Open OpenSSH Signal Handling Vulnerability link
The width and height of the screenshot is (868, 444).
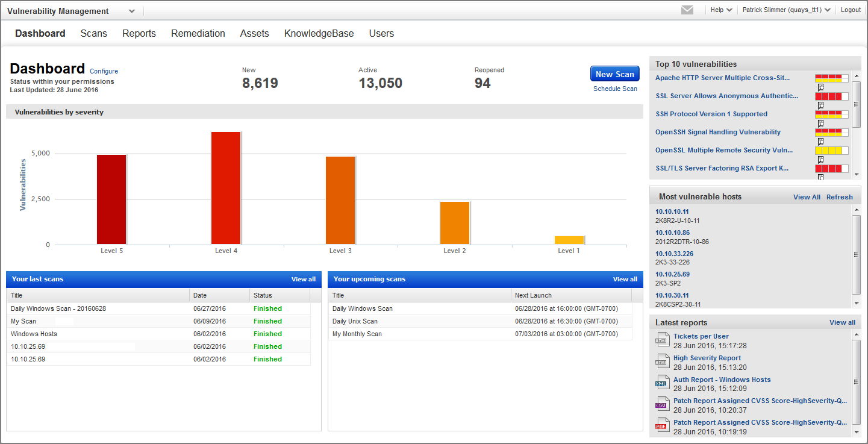point(718,132)
